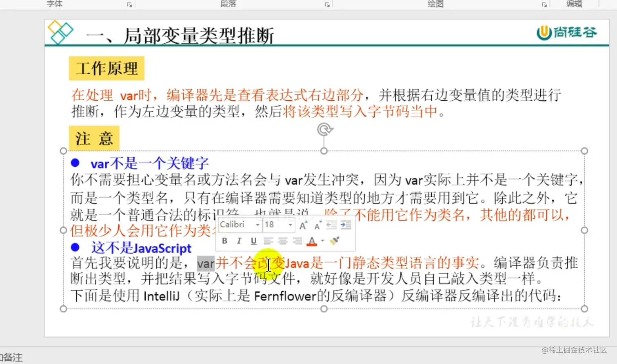617x364 pixels.
Task: Click the word Fernflower in the last line
Action: [285, 296]
